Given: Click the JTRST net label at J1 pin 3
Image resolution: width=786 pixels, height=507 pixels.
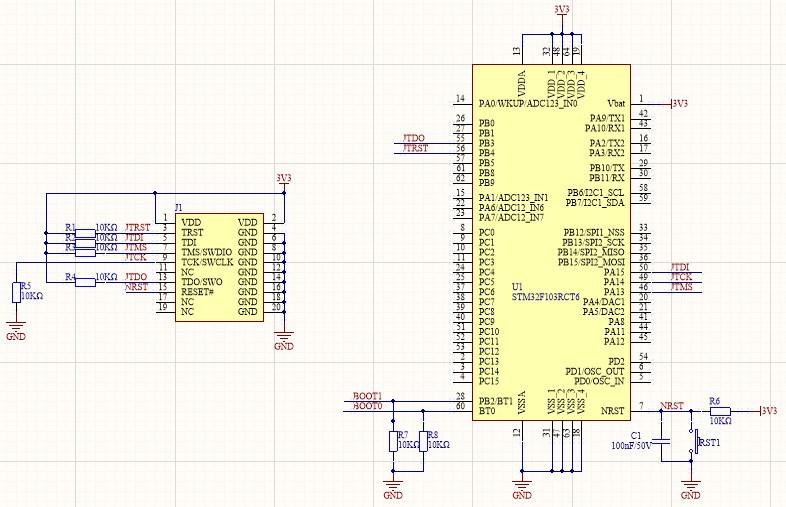Looking at the screenshot, I should 137,228.
